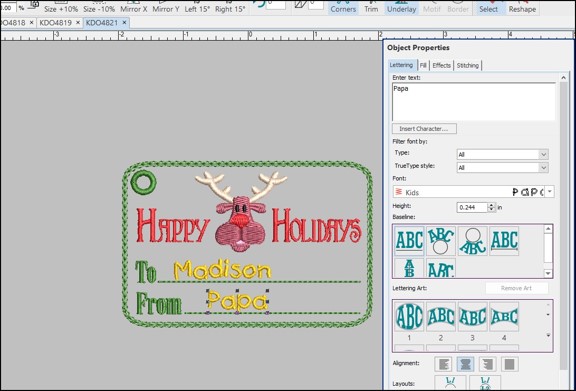Select the circle counter-clockwise baseline

click(472, 241)
